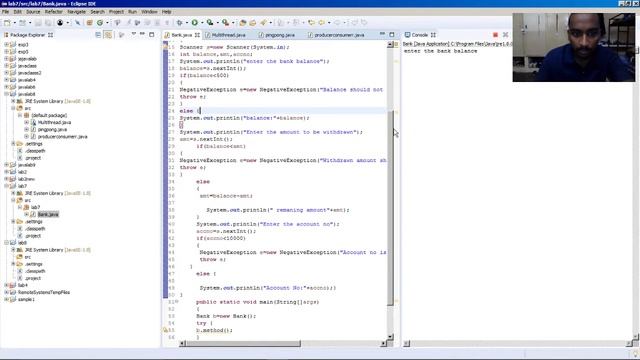Open the Run dropdown arrow
Viewport: 640px width, 360px height.
(x=202, y=23)
